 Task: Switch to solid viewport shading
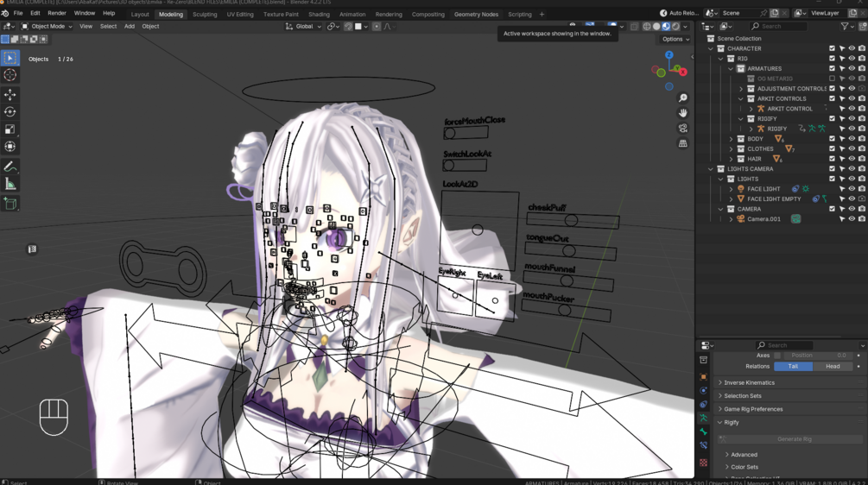point(656,26)
